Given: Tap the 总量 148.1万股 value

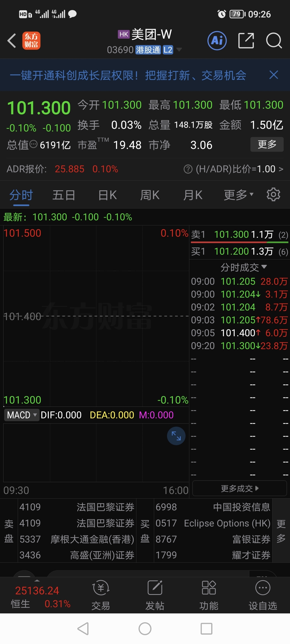Looking at the screenshot, I should 193,125.
